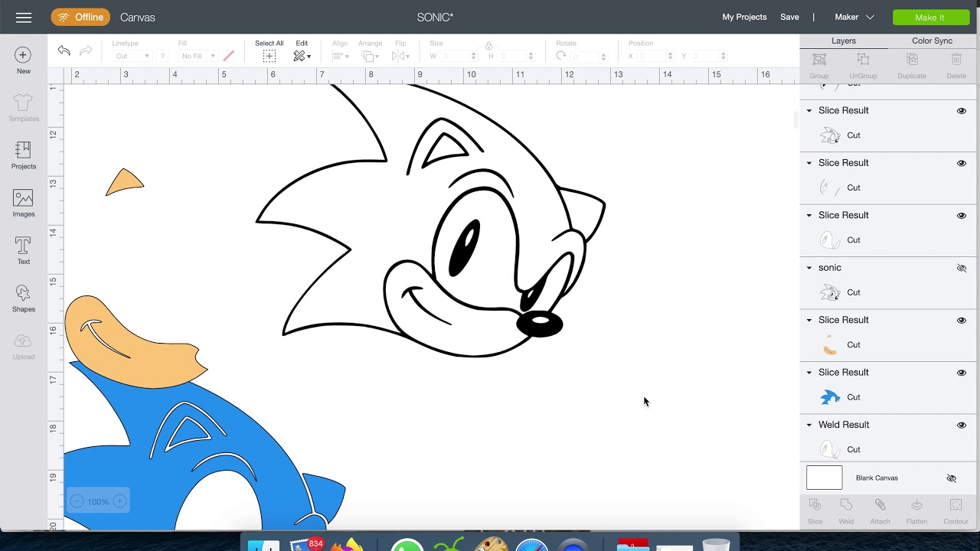Collapse the first Slice Result group

[809, 110]
